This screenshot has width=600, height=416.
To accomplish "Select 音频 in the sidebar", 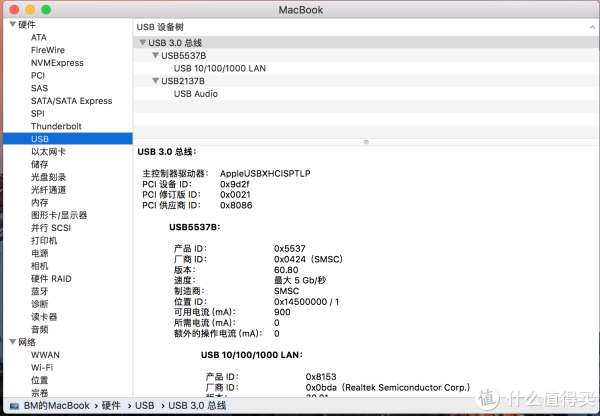I will point(40,329).
